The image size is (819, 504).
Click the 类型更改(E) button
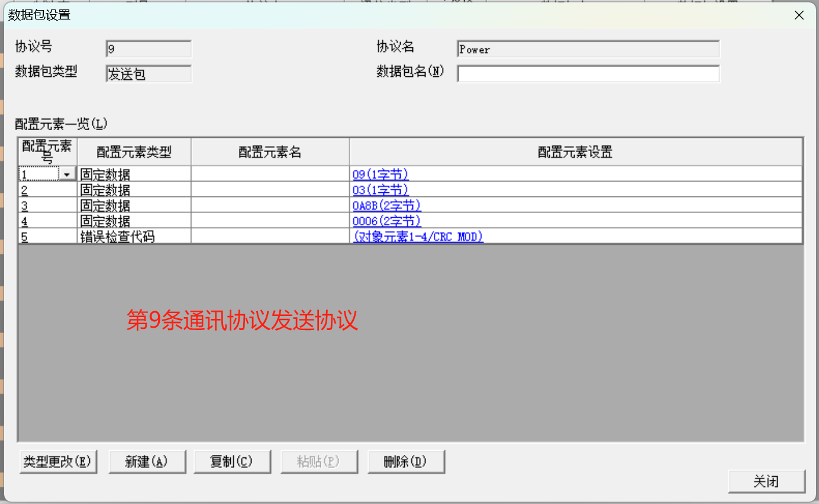(57, 462)
